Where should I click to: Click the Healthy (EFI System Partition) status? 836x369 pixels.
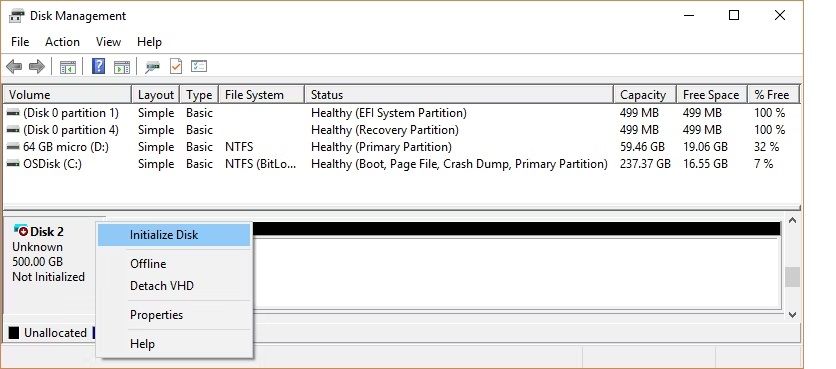click(x=389, y=113)
